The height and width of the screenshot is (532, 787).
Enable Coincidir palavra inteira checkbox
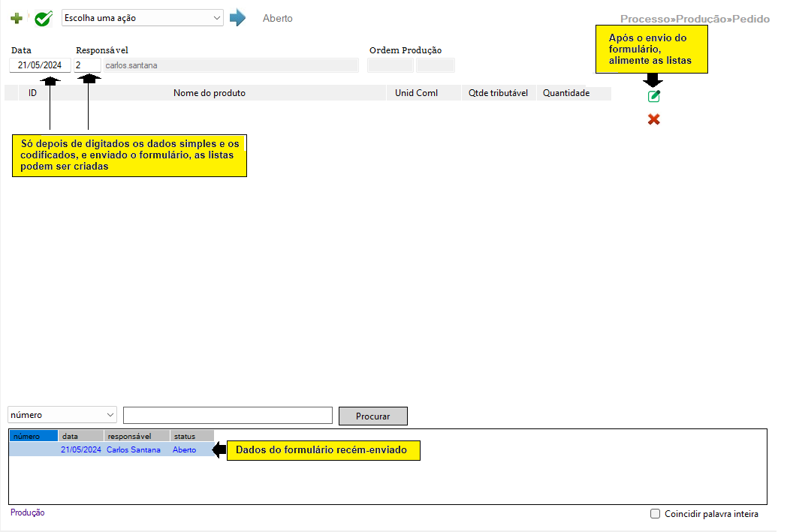[655, 514]
